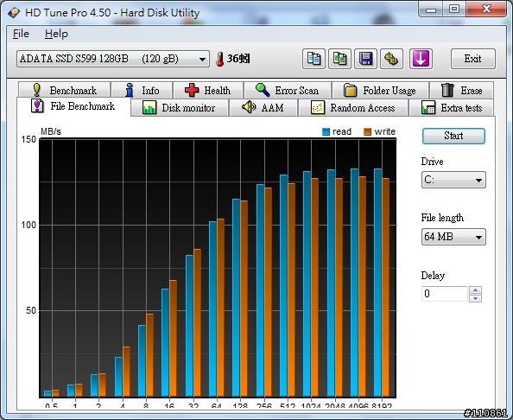The height and width of the screenshot is (420, 513).
Task: Go to the Error Scan tab
Action: point(288,90)
